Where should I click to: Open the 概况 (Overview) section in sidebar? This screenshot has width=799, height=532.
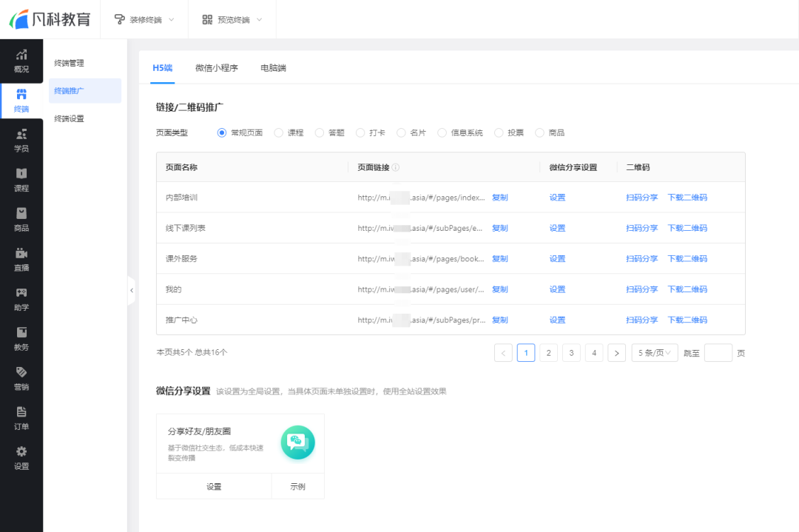point(21,60)
